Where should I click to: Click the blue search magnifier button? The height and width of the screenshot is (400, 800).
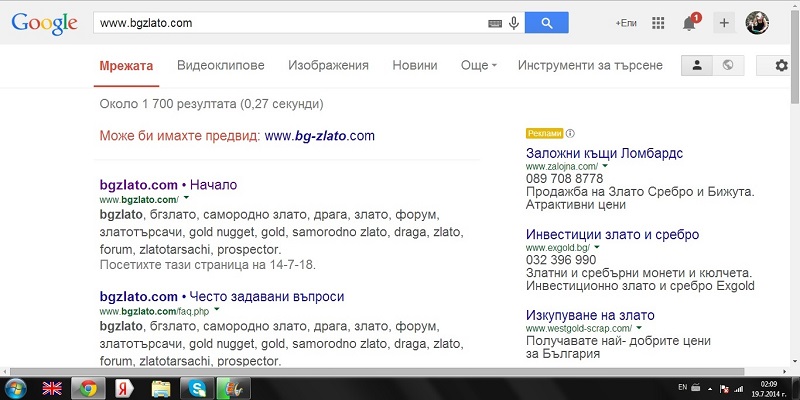(546, 23)
